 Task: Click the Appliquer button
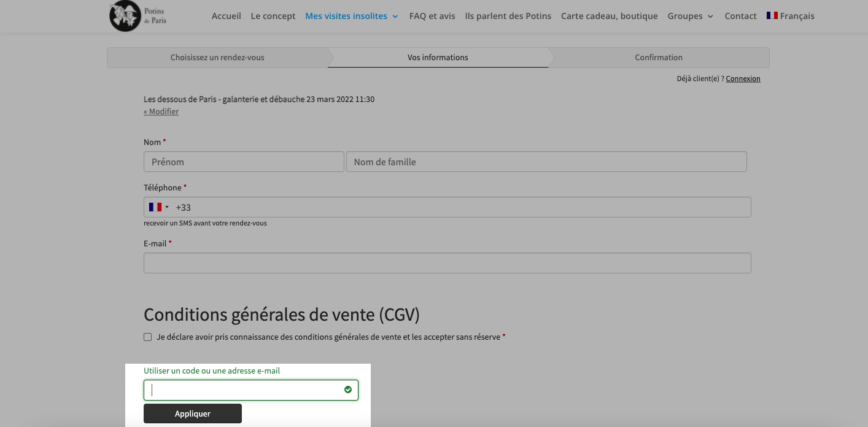(193, 413)
